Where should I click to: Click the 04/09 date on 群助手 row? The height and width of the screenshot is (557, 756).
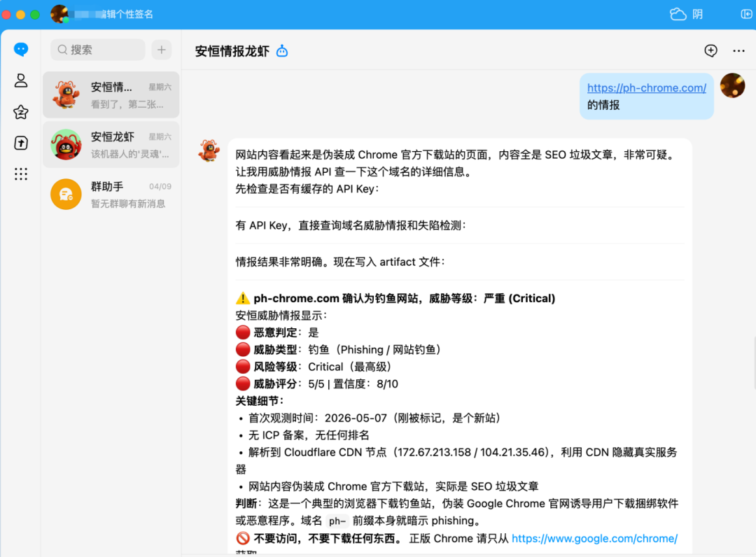160,186
